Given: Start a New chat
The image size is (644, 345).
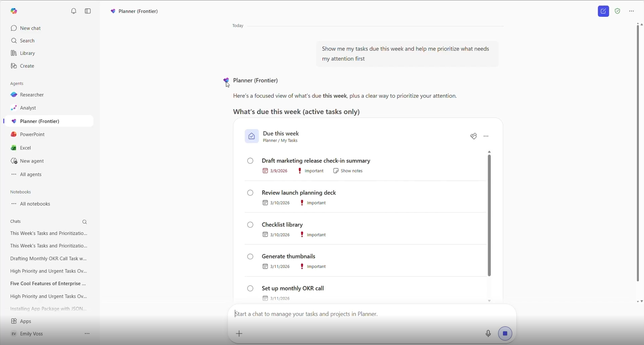Looking at the screenshot, I should coord(25,28).
